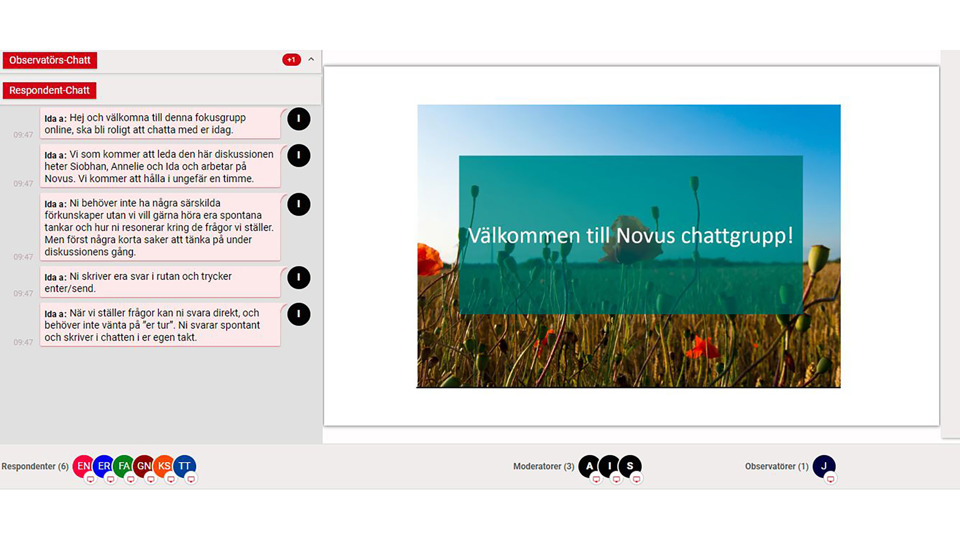Click the device icon under ER avatar

[110, 479]
